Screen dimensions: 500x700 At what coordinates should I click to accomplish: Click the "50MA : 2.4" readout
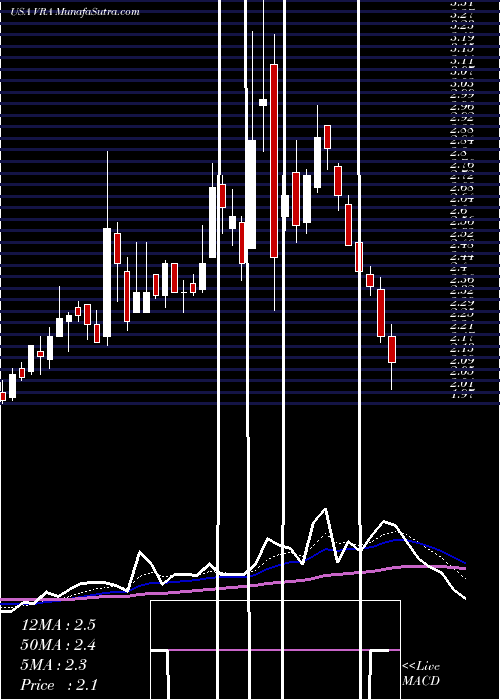tap(58, 645)
